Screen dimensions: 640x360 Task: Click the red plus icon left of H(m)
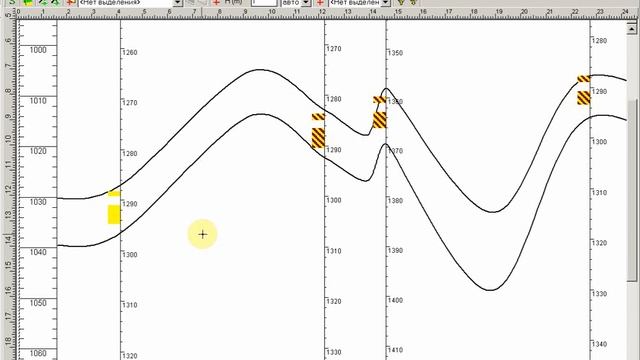click(x=216, y=2)
